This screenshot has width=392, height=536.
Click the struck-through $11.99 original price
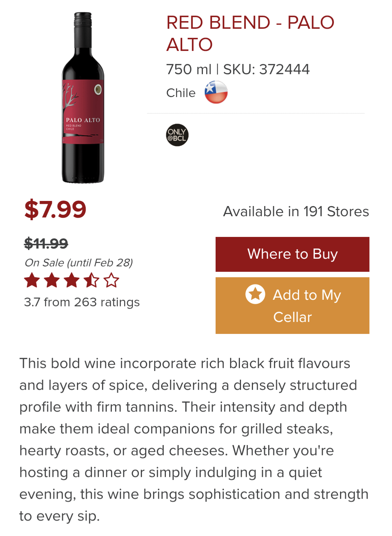(46, 243)
